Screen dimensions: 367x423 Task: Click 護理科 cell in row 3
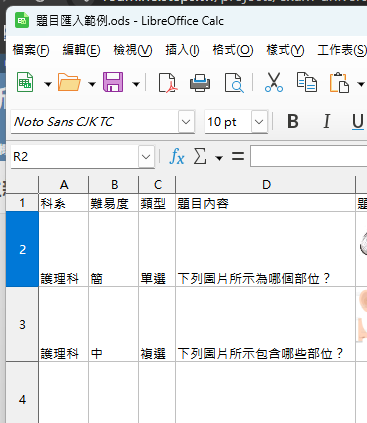click(64, 324)
